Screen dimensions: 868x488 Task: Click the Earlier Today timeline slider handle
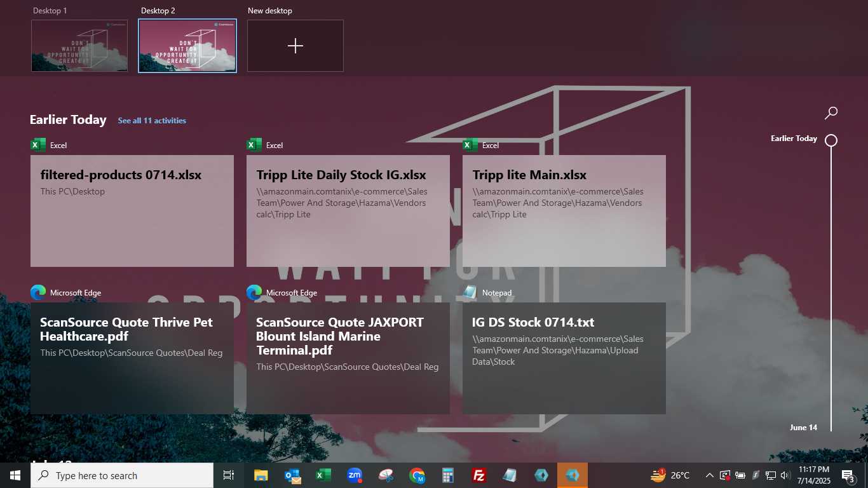(x=831, y=140)
